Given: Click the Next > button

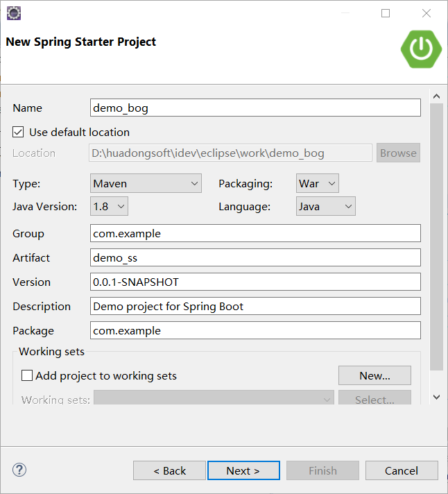Looking at the screenshot, I should click(243, 470).
